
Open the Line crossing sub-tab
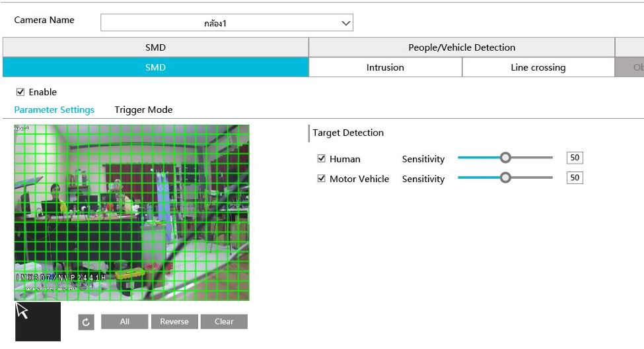point(538,67)
